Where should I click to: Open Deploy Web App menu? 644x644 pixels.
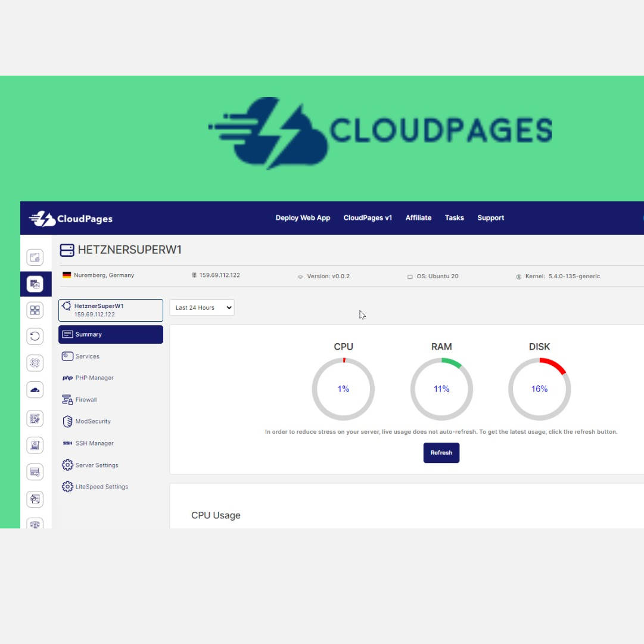tap(303, 217)
